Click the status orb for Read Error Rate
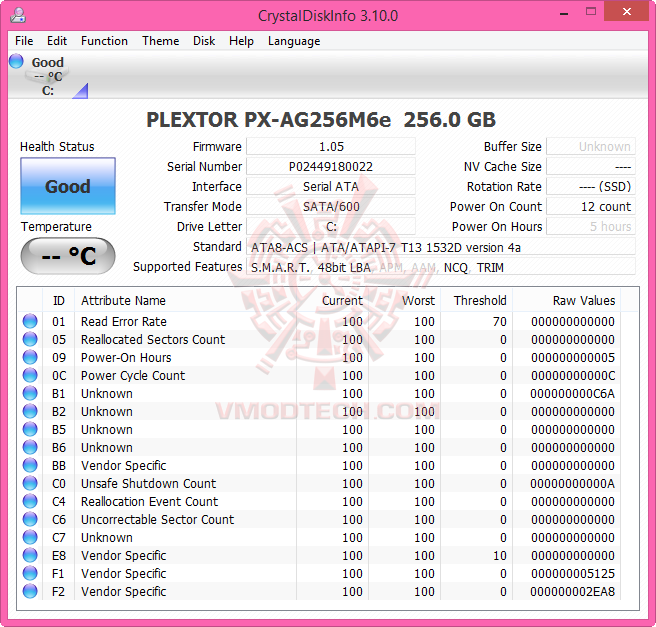Image resolution: width=656 pixels, height=627 pixels. tap(30, 321)
